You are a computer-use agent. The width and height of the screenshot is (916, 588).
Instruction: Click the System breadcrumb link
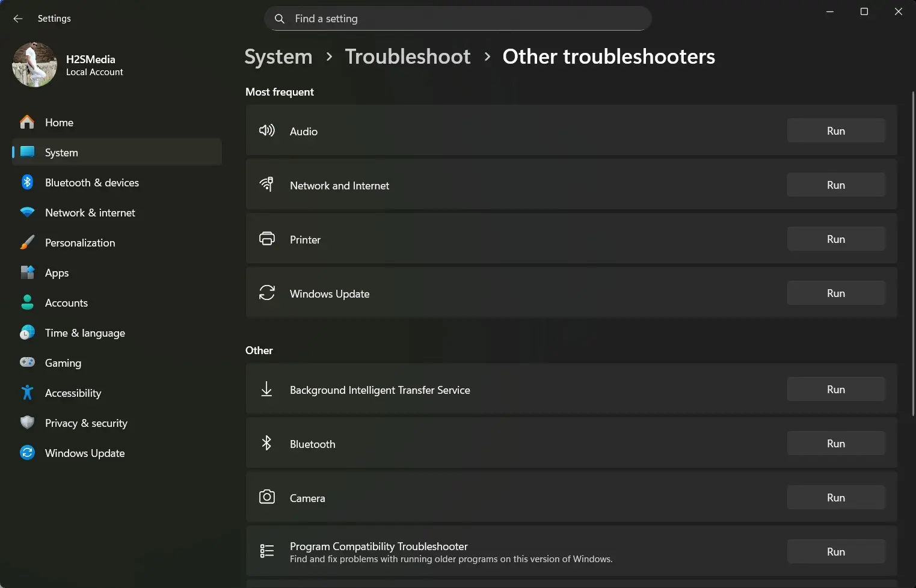(x=278, y=57)
